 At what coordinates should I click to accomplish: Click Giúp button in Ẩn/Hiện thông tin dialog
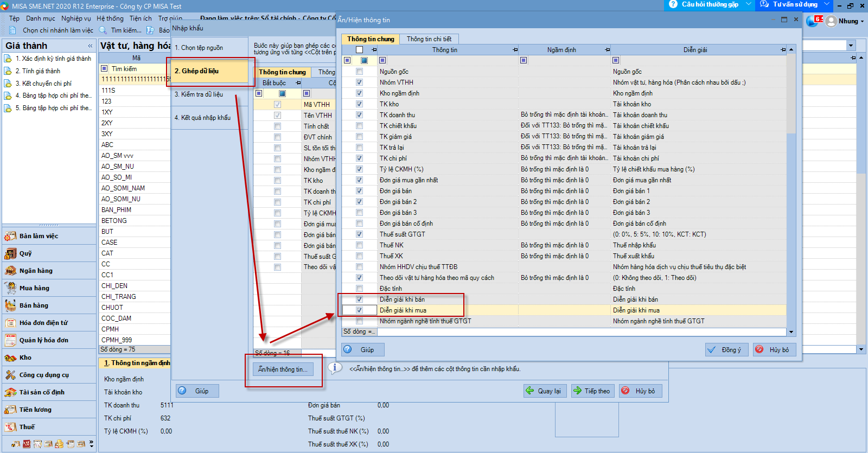point(363,350)
